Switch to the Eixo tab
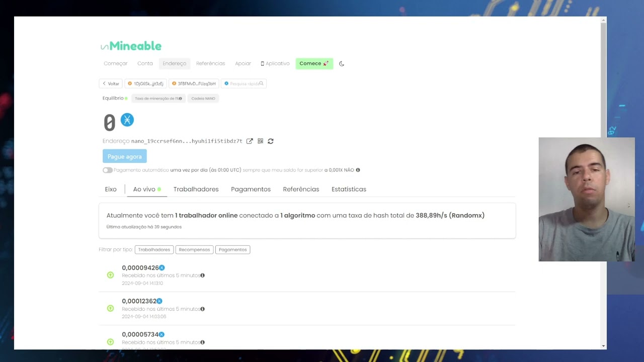644x362 pixels. tap(111, 189)
